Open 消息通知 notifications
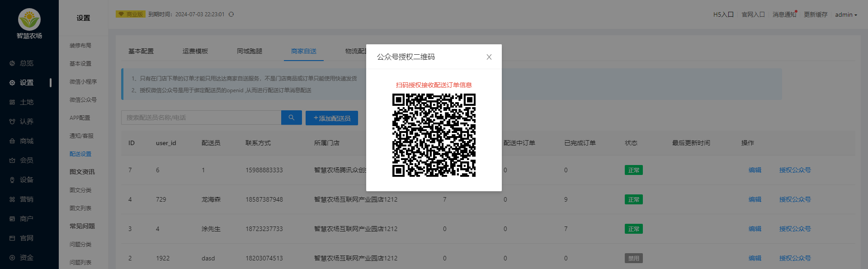This screenshot has width=868, height=269. [x=784, y=15]
